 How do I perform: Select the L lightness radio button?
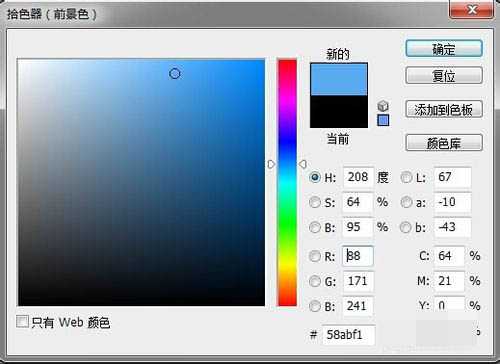coord(406,177)
